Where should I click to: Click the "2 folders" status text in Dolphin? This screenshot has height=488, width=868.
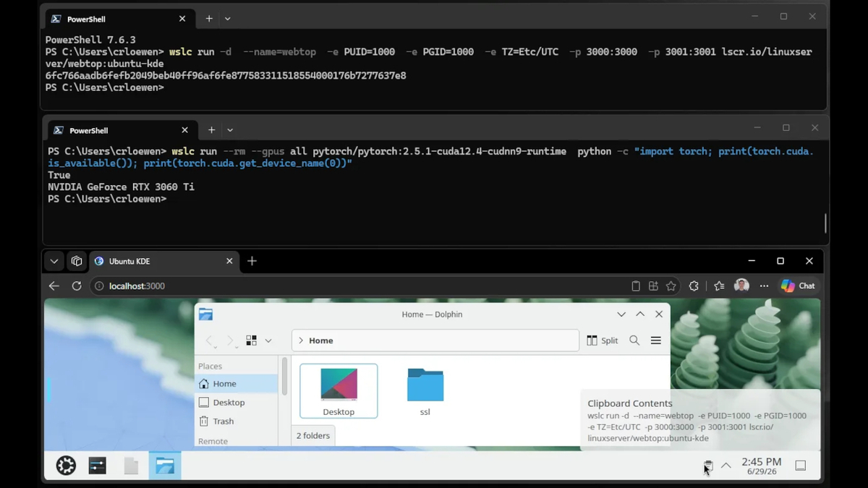click(x=313, y=436)
